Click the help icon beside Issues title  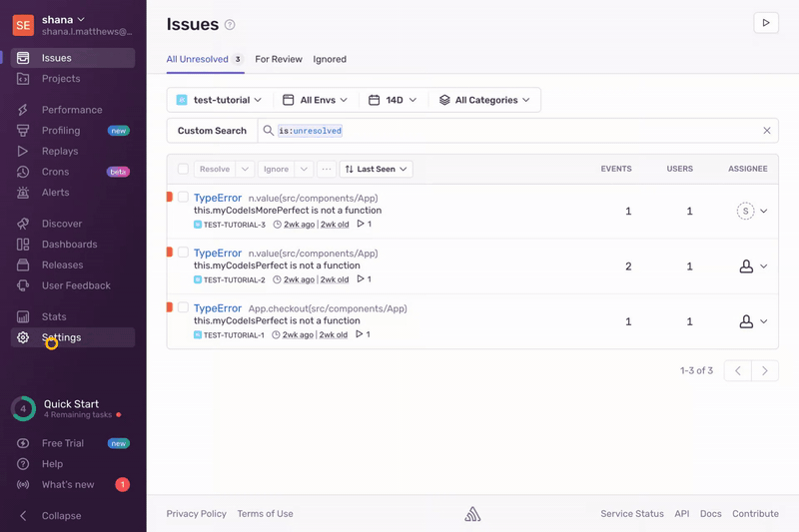(230, 25)
